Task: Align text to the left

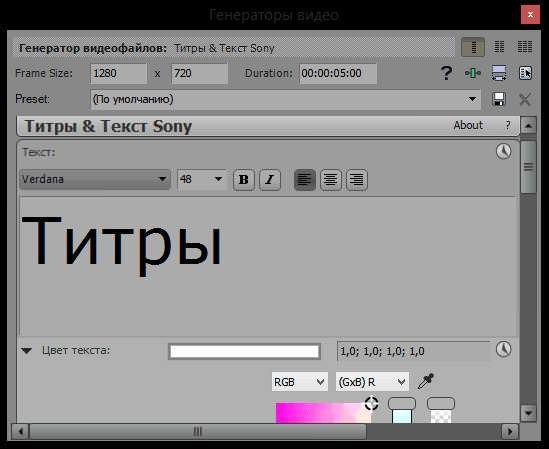Action: tap(305, 180)
